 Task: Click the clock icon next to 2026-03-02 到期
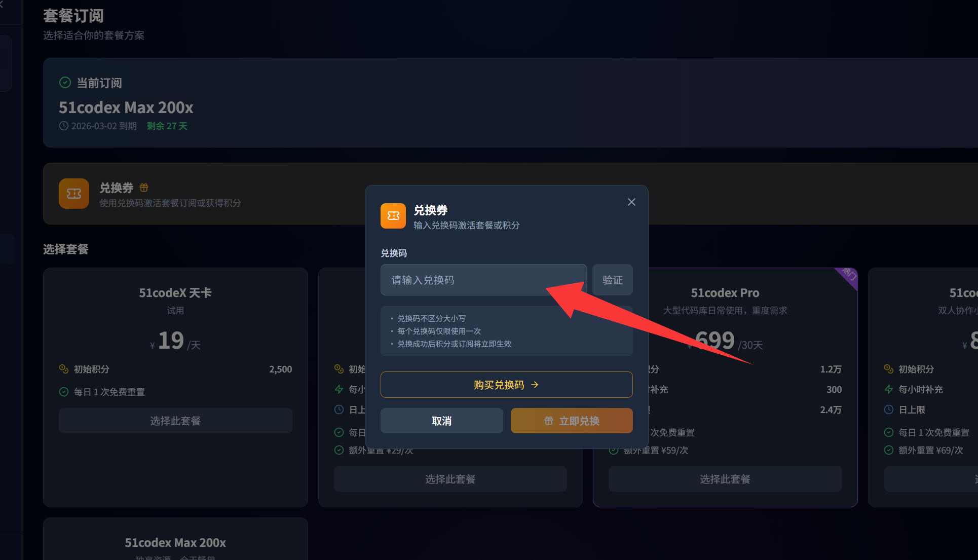(x=64, y=126)
